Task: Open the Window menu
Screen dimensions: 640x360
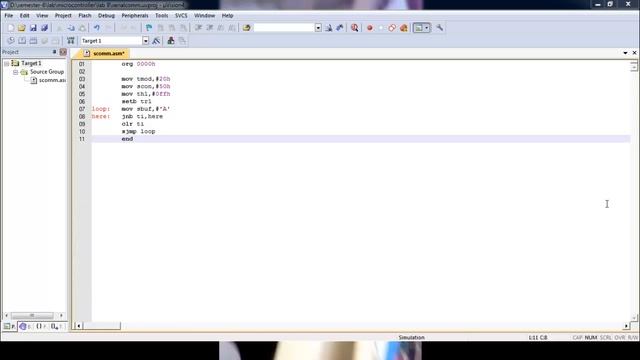Action: pos(204,16)
